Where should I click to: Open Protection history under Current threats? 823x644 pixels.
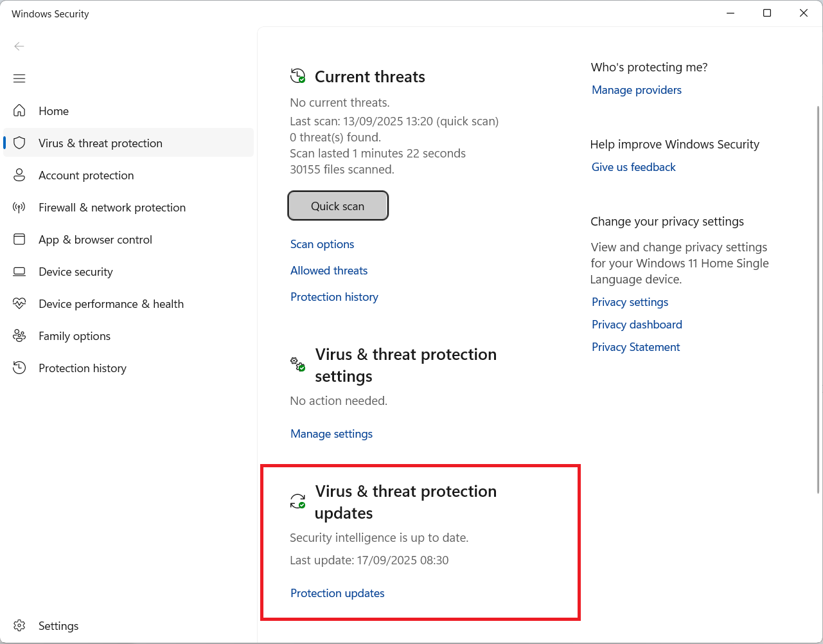(334, 297)
